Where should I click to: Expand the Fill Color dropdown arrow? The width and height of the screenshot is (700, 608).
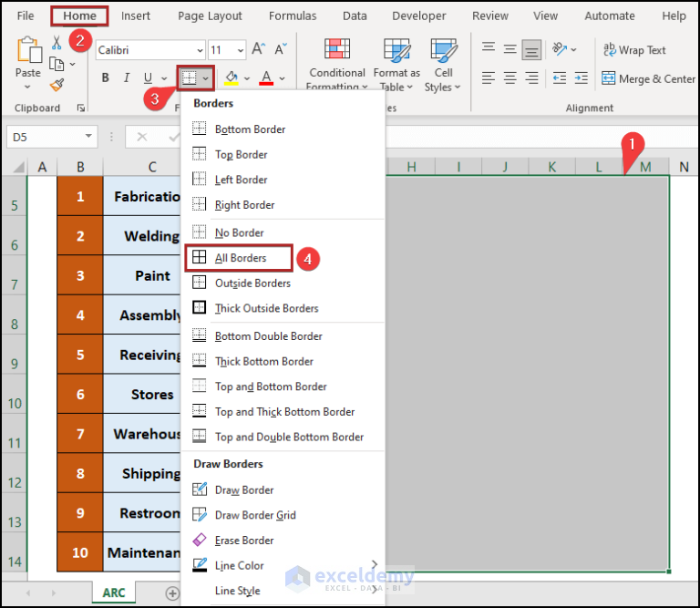coord(247,78)
